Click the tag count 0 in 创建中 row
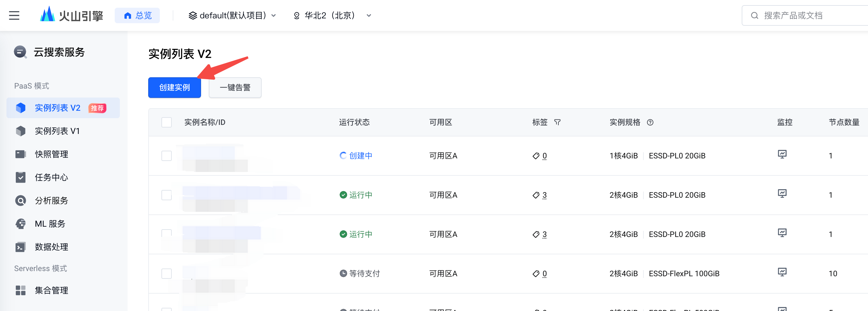 [545, 156]
